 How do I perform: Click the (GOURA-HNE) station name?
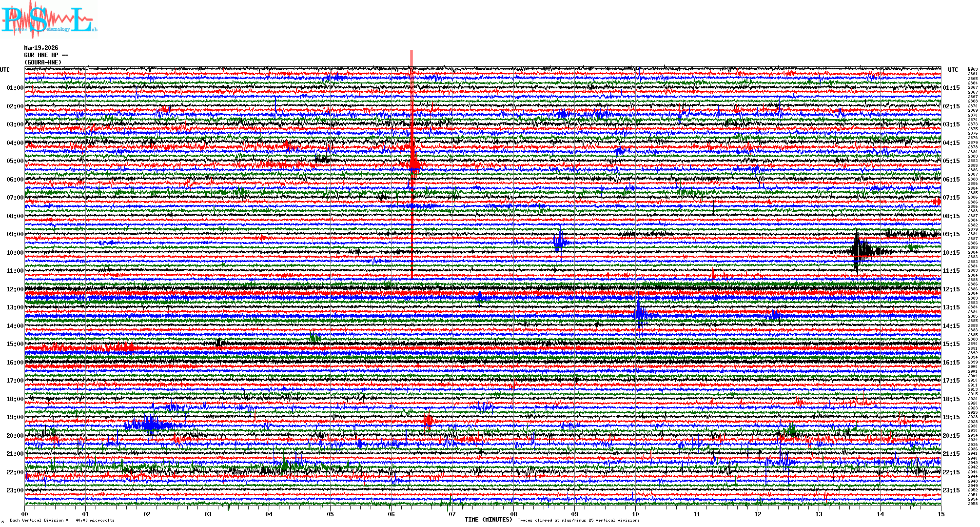[43, 62]
